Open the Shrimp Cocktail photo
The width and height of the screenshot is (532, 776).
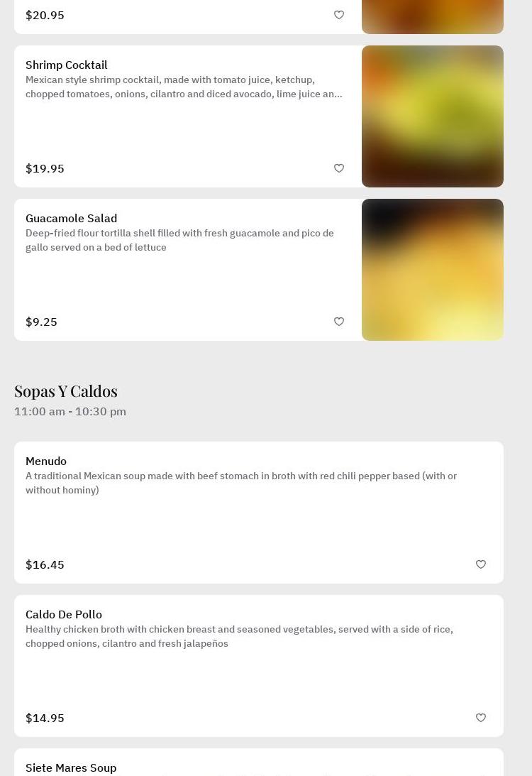(x=433, y=116)
